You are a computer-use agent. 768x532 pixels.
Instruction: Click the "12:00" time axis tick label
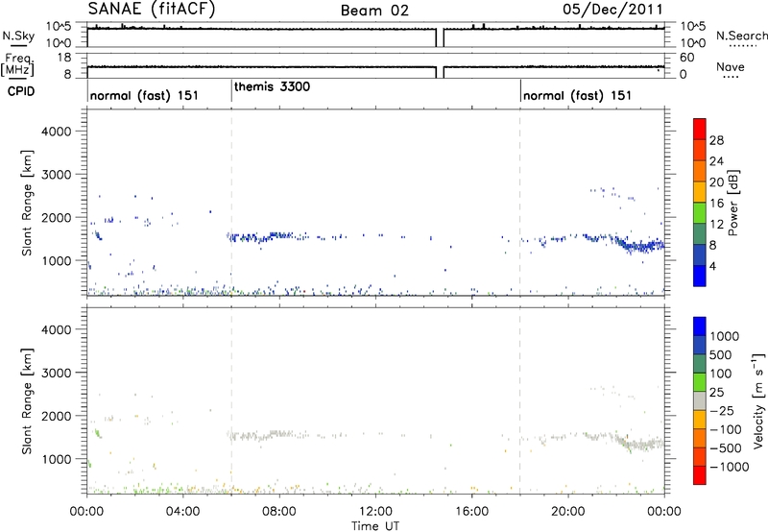point(375,512)
